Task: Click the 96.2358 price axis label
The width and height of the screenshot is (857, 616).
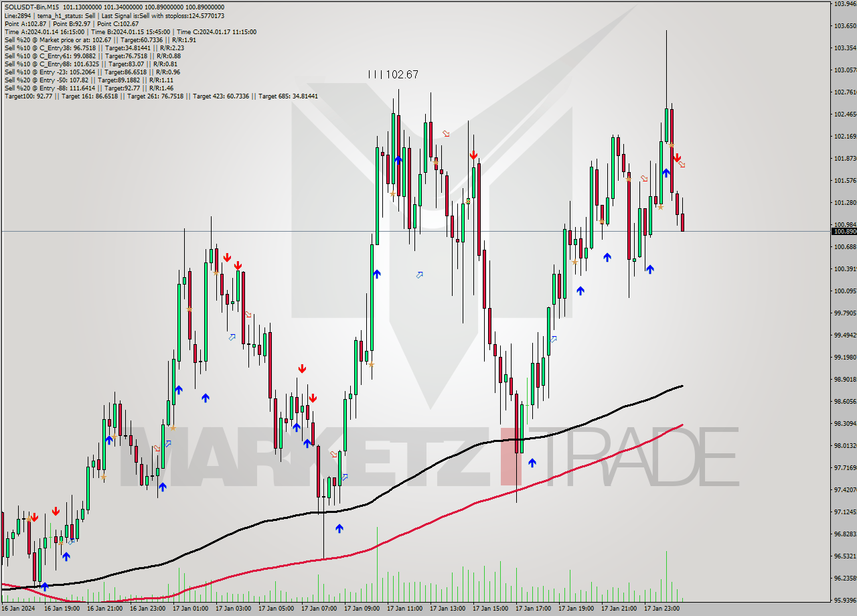Action: (x=845, y=578)
